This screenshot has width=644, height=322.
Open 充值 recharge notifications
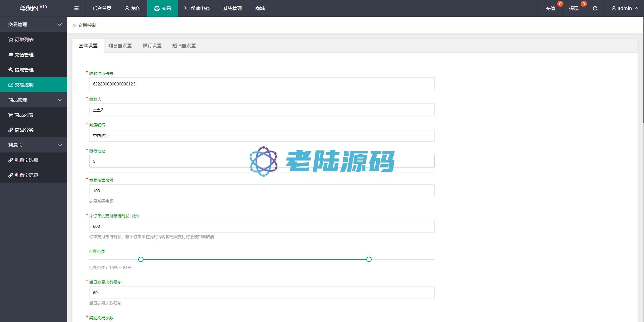pyautogui.click(x=550, y=8)
